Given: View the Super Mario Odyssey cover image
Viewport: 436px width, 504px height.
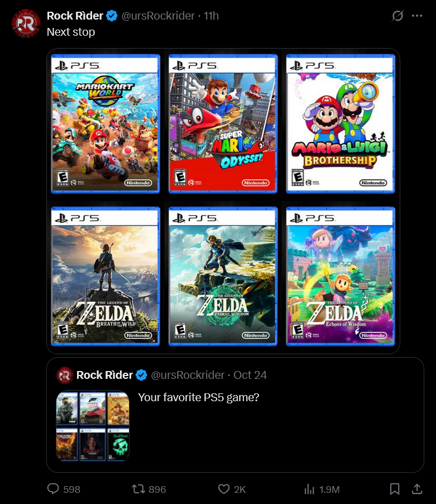Looking at the screenshot, I should [223, 123].
